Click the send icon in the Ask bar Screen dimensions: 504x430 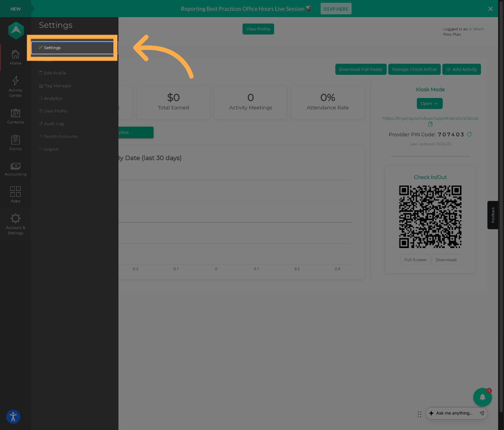pos(482,413)
